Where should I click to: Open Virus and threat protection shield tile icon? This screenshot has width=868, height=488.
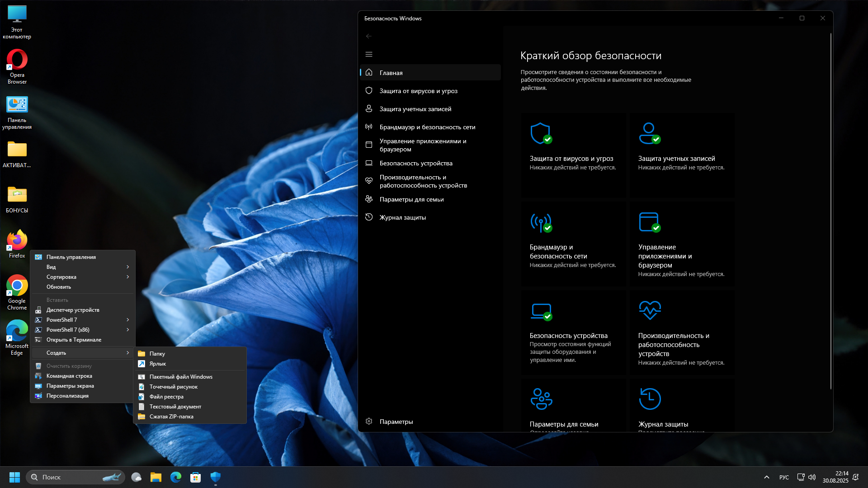pyautogui.click(x=541, y=133)
